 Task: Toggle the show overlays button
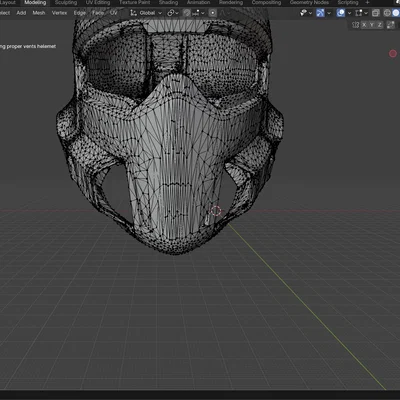[x=341, y=13]
